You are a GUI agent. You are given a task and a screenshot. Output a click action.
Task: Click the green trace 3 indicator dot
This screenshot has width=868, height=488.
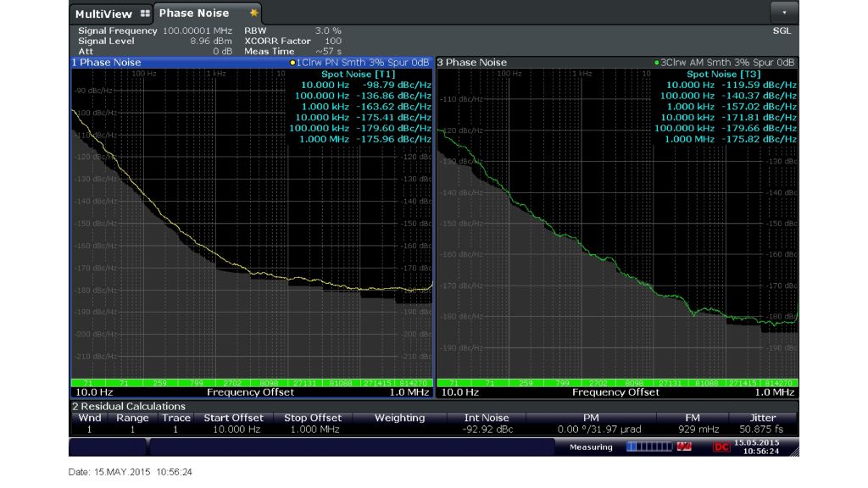pos(657,63)
